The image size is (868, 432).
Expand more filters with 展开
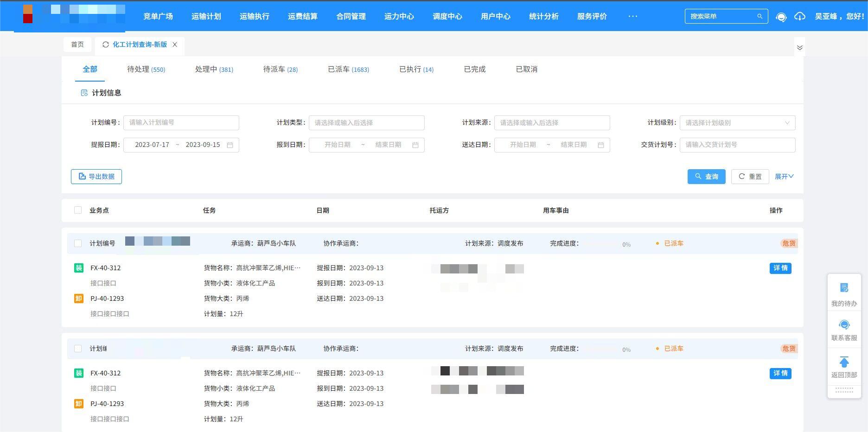click(x=784, y=177)
